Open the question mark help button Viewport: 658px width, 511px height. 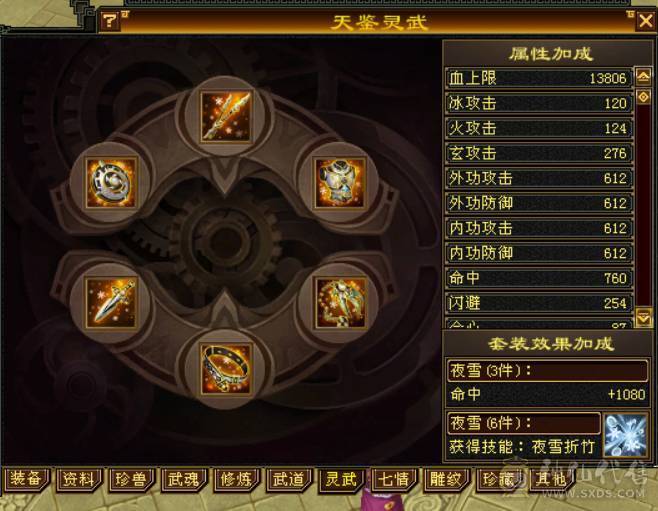110,21
